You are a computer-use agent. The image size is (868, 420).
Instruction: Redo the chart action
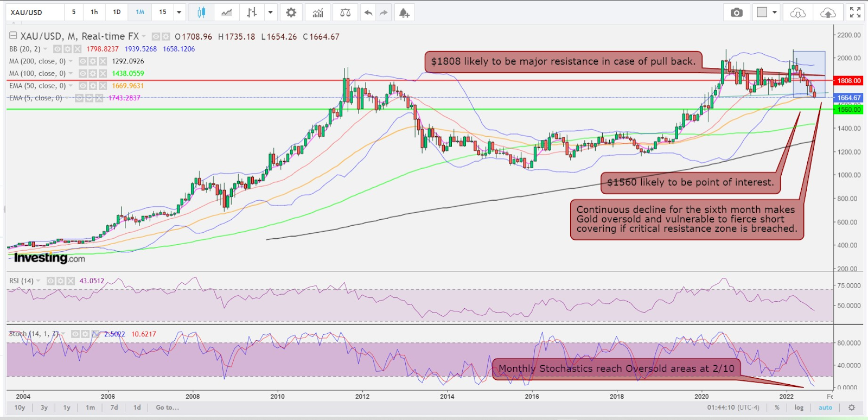pyautogui.click(x=384, y=12)
